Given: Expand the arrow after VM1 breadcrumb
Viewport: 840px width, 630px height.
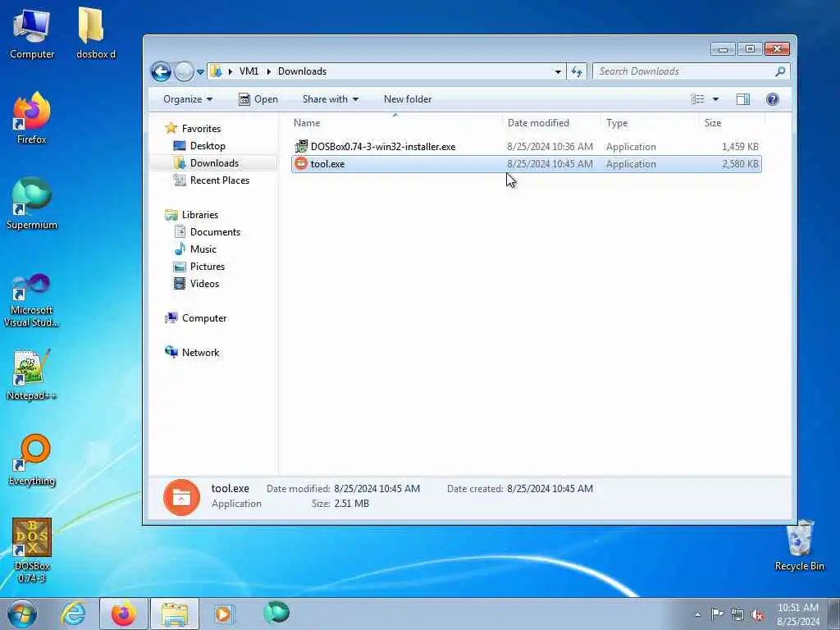Looking at the screenshot, I should [x=269, y=71].
